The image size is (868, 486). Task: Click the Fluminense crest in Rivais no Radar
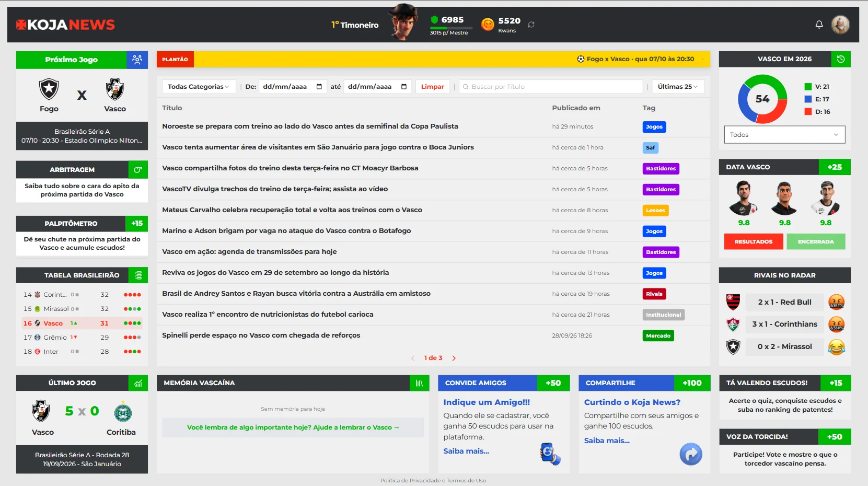(x=733, y=325)
